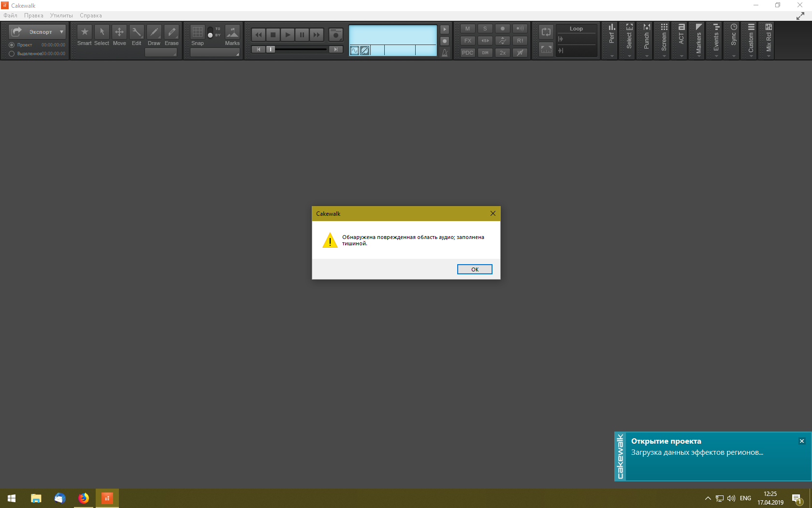
Task: Toggle global Mute (M) button
Action: [468, 29]
